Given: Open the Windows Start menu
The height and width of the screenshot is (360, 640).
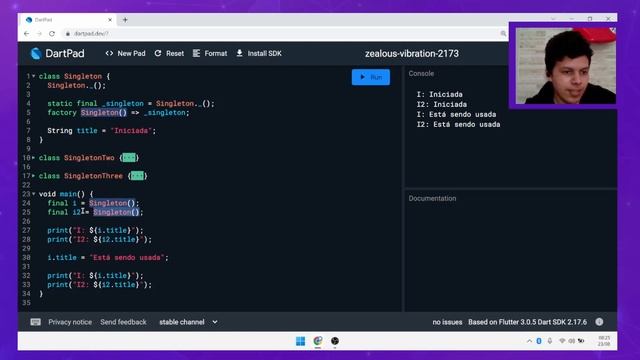Looking at the screenshot, I should pyautogui.click(x=300, y=341).
